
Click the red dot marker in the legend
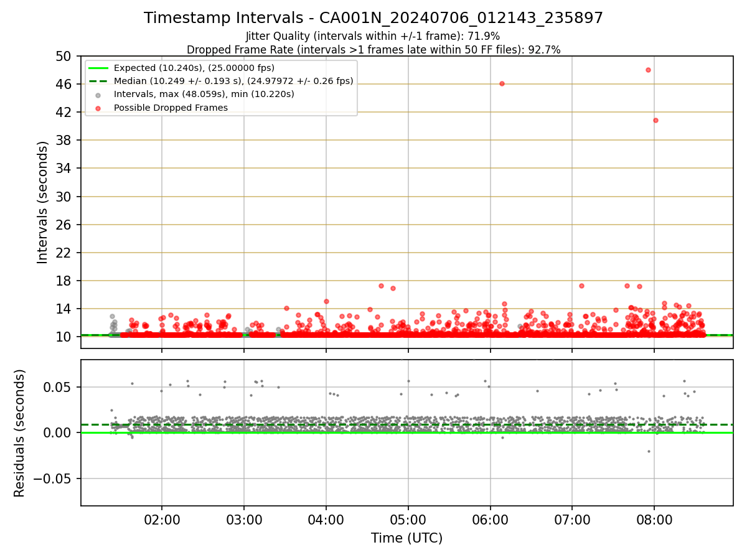click(98, 108)
